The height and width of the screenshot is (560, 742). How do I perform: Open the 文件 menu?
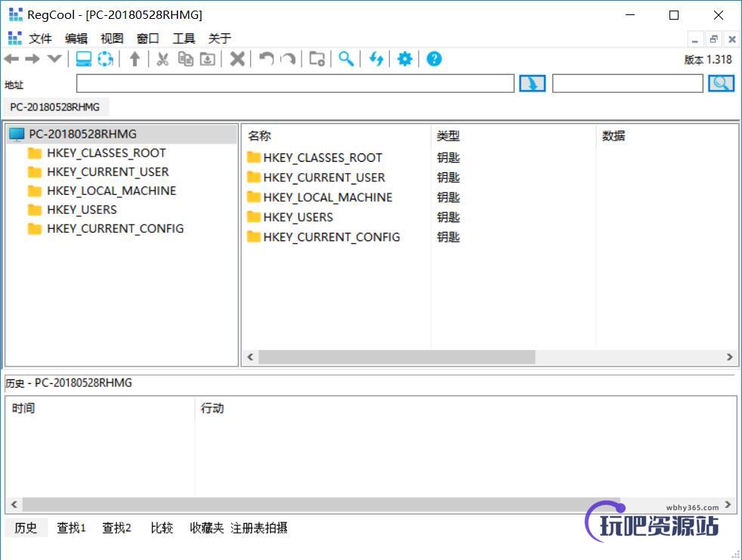(x=40, y=39)
